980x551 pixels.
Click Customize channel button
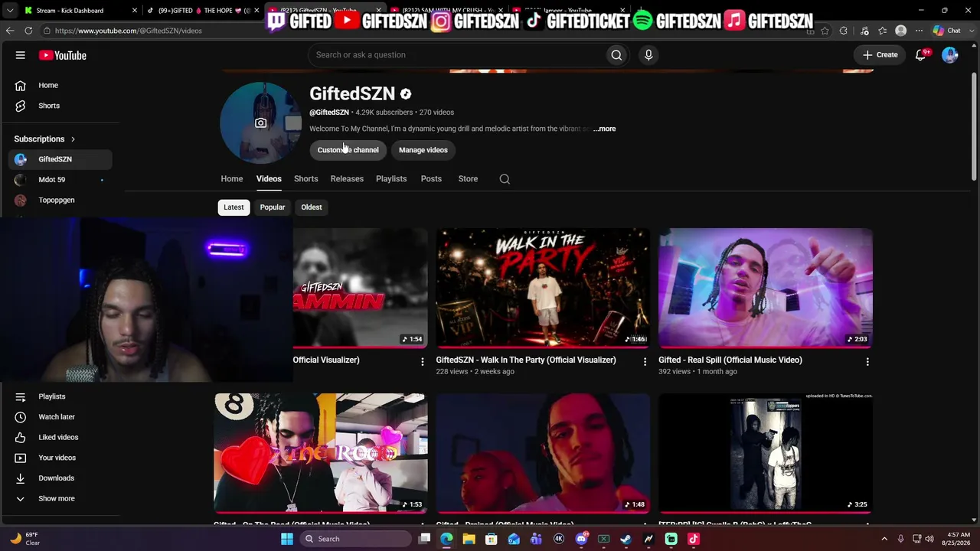tap(348, 150)
